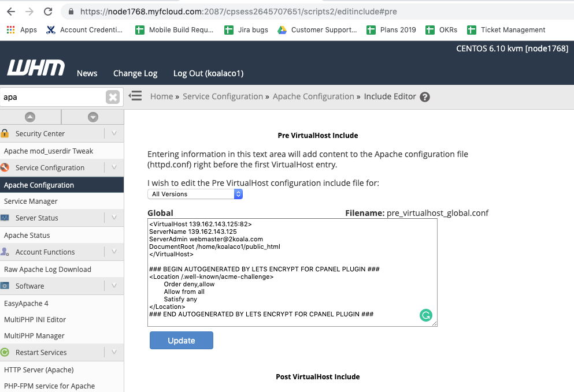Open Include Editor help question icon
This screenshot has height=392, width=574.
[x=425, y=97]
